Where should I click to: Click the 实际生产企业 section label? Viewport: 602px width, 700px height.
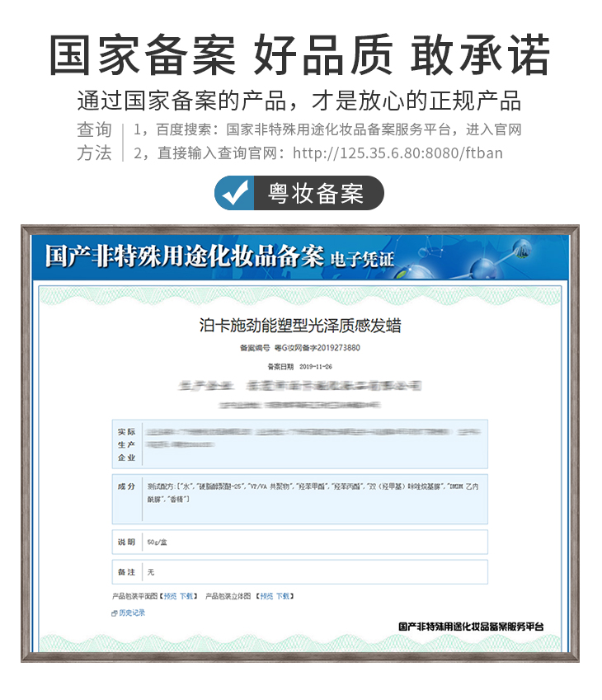(126, 444)
